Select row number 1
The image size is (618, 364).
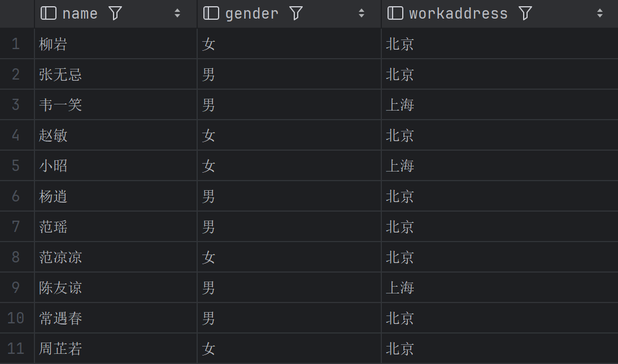click(x=16, y=44)
